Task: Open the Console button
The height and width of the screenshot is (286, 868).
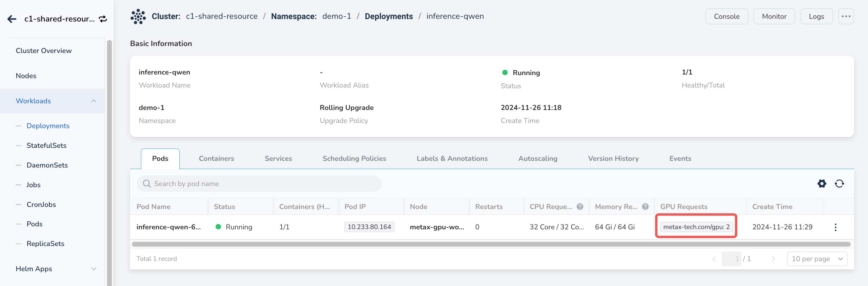Action: tap(726, 16)
